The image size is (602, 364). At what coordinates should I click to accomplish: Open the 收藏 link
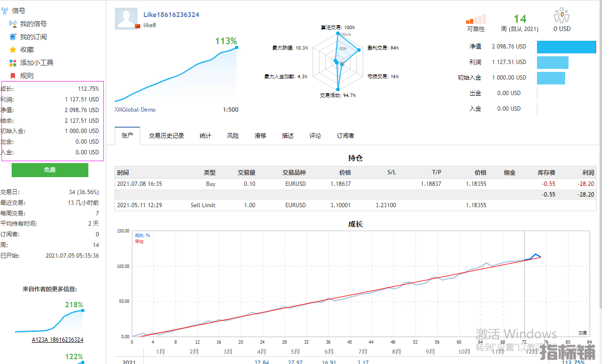[x=27, y=50]
